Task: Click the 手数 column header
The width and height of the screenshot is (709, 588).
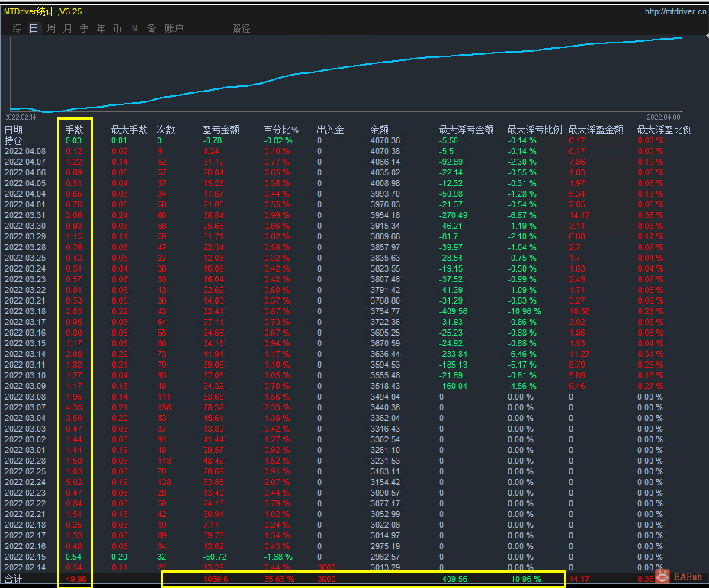Action: (x=74, y=130)
